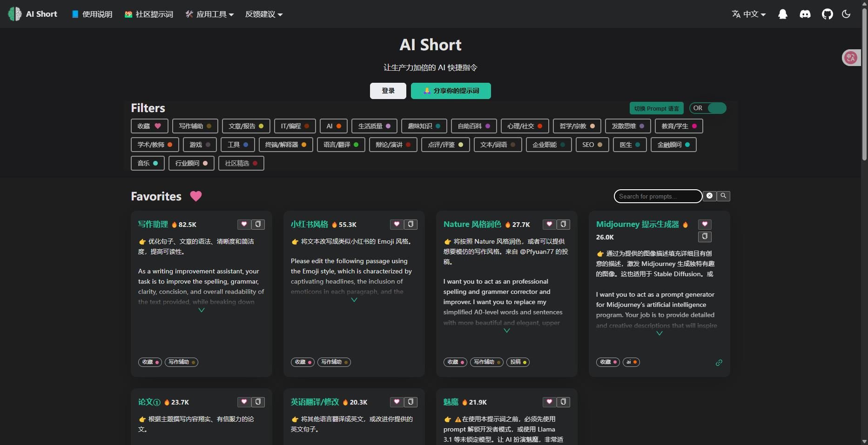Click the floating translate badge icon
The image size is (868, 445).
(x=851, y=57)
